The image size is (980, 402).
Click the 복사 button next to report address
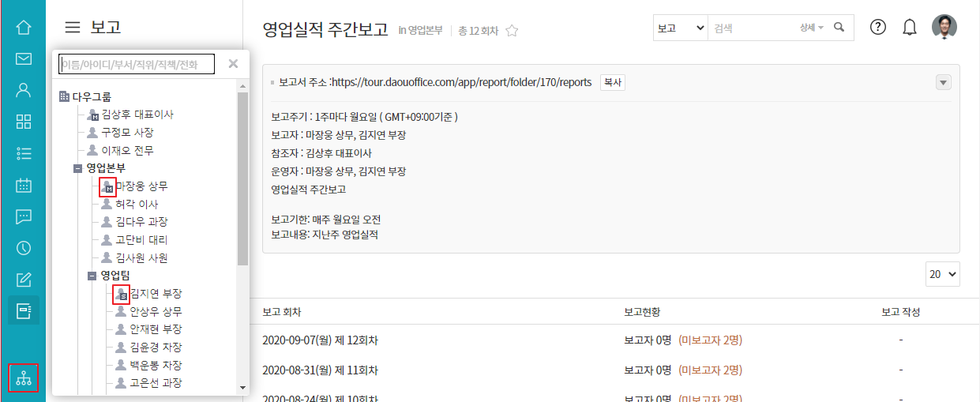coord(613,82)
